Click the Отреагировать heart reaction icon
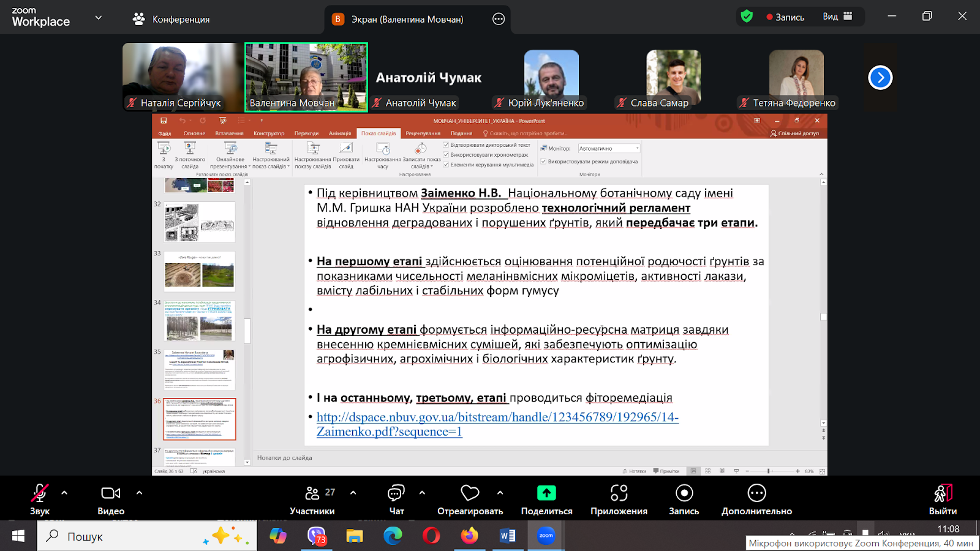Viewport: 980px width, 551px height. [x=470, y=493]
